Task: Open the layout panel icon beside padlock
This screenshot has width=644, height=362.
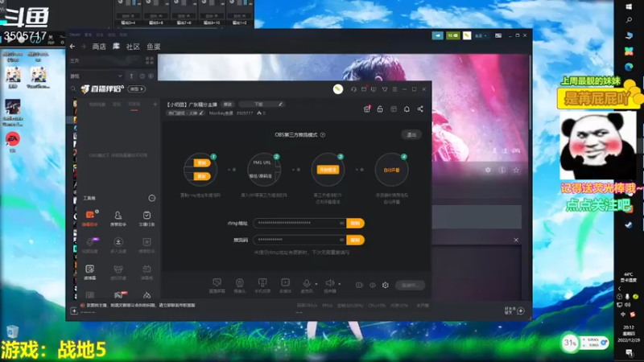Action: coord(394,109)
